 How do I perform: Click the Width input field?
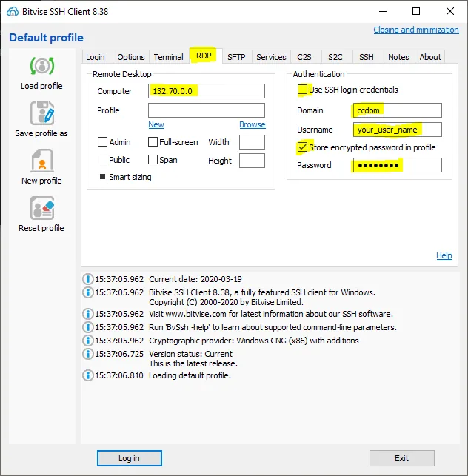[x=252, y=142]
